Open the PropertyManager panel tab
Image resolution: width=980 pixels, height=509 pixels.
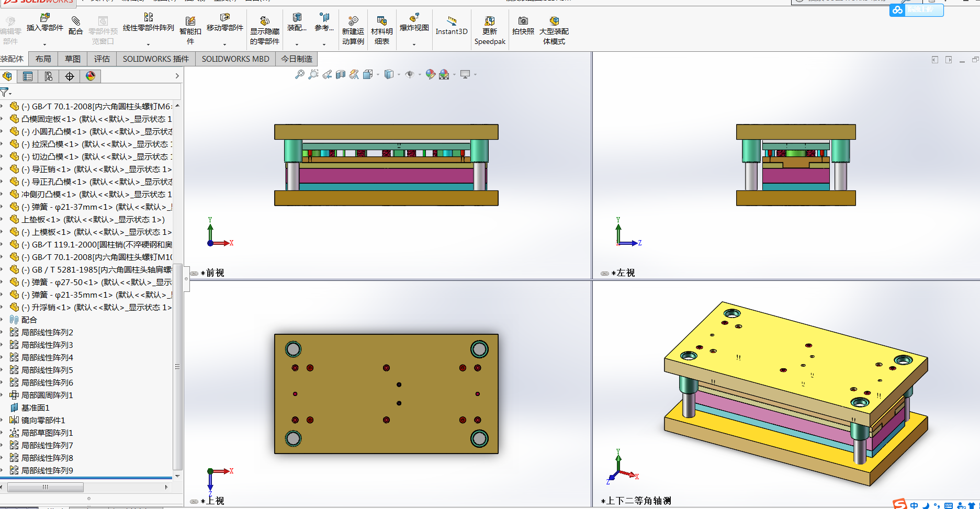[x=28, y=76]
